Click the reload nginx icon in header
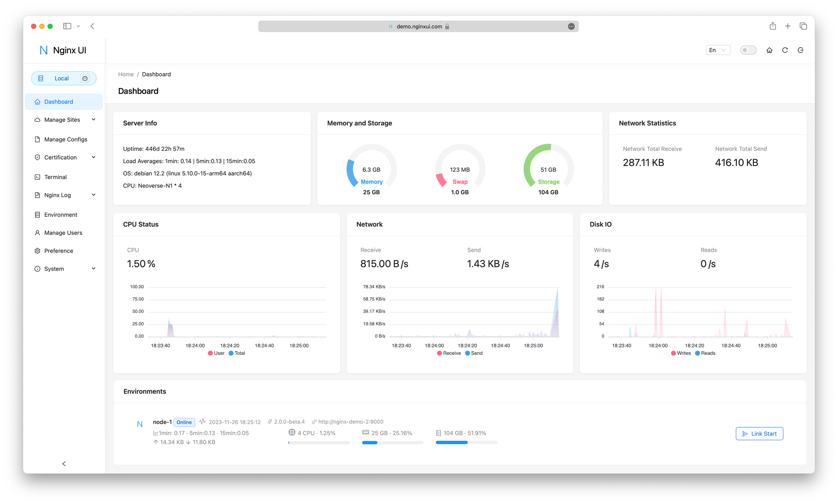 pos(785,50)
